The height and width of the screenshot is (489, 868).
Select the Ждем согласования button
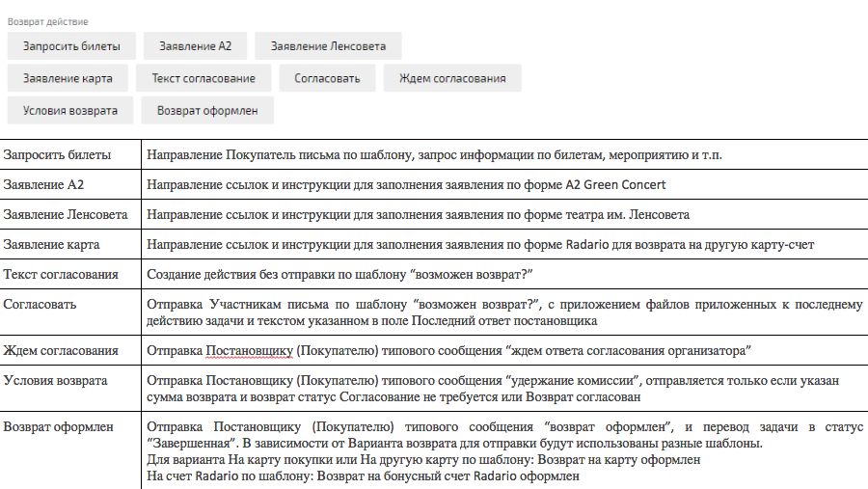(x=452, y=78)
